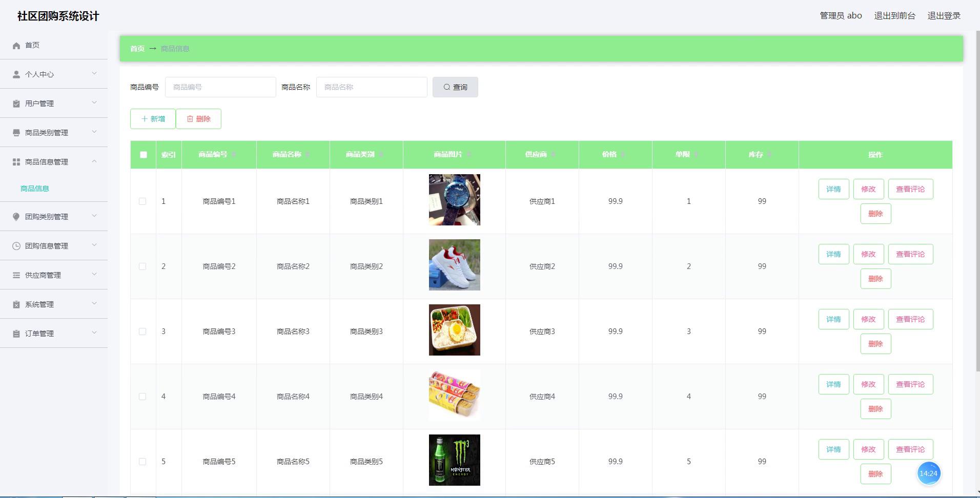The height and width of the screenshot is (498, 980).
Task: Click the grid icon for 商品信息管理
Action: coord(16,162)
